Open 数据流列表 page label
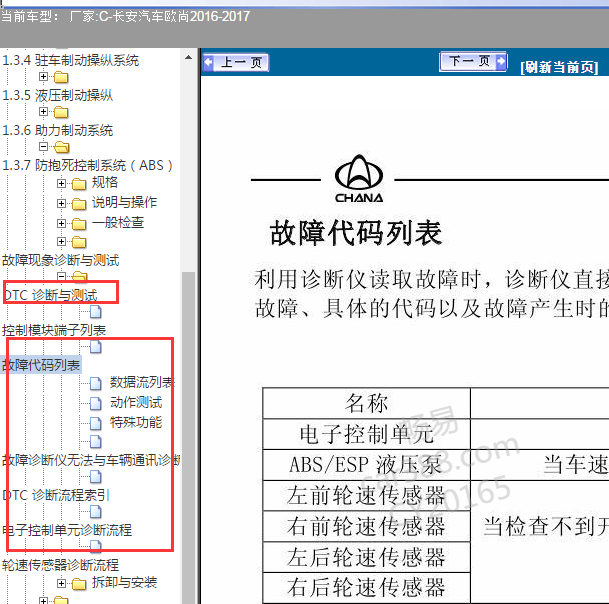 click(142, 383)
